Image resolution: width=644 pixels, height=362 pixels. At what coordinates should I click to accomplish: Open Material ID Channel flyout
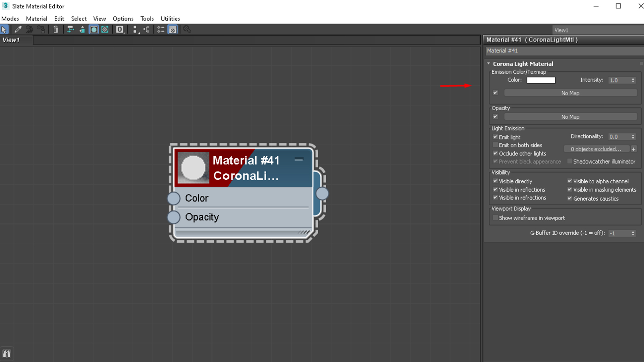(x=120, y=29)
